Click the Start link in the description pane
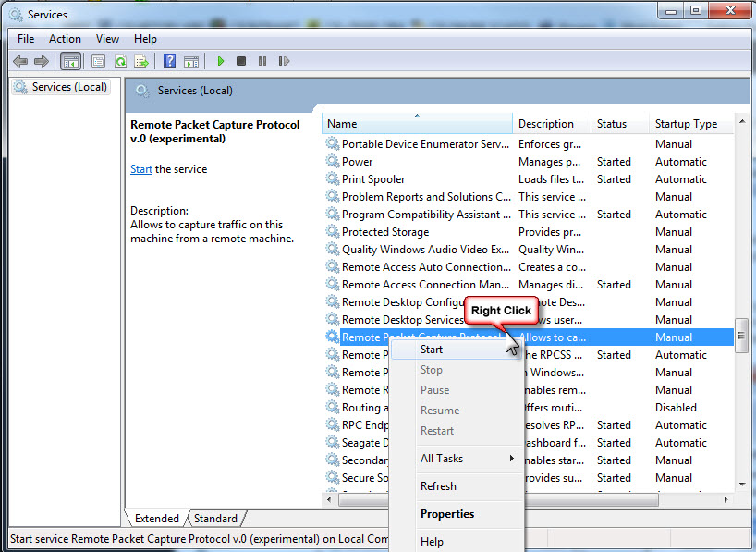756x552 pixels. pos(141,169)
